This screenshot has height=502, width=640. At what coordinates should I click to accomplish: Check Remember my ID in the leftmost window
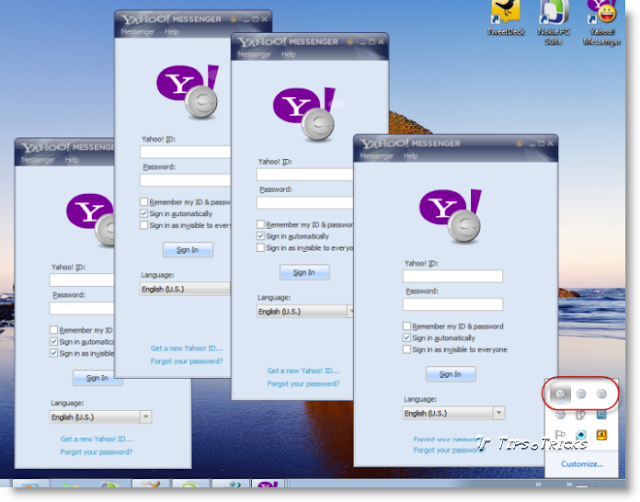pos(53,330)
